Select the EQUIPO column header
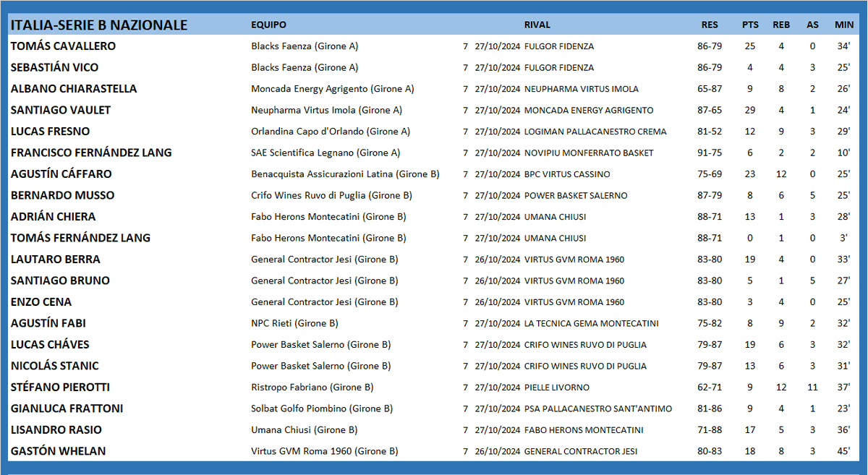This screenshot has width=868, height=475. click(268, 25)
